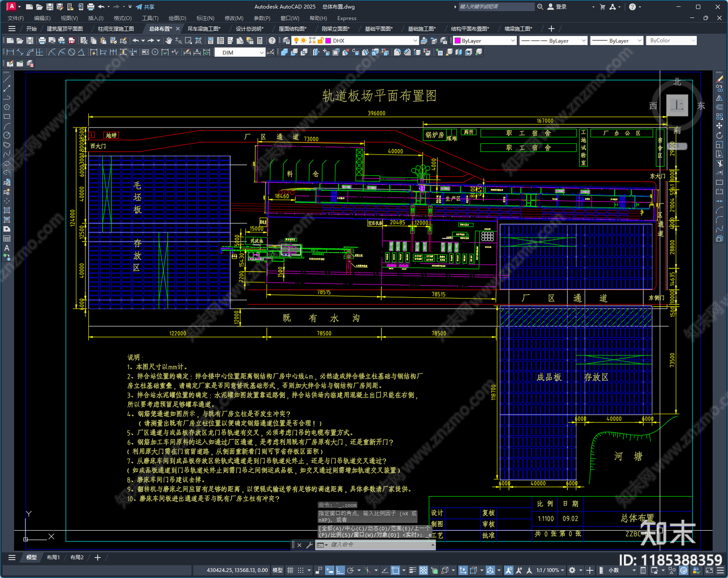Toggle transparency display in status bar
Viewport: 728px width, 578px height.
[x=423, y=570]
